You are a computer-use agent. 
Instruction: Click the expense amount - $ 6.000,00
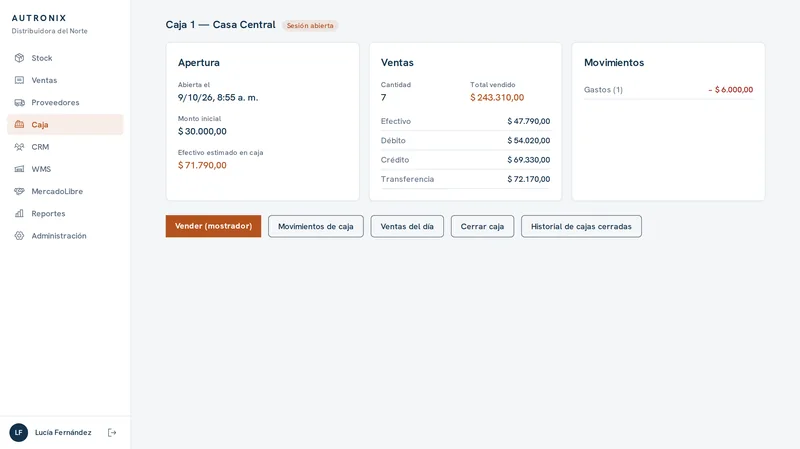tap(731, 90)
